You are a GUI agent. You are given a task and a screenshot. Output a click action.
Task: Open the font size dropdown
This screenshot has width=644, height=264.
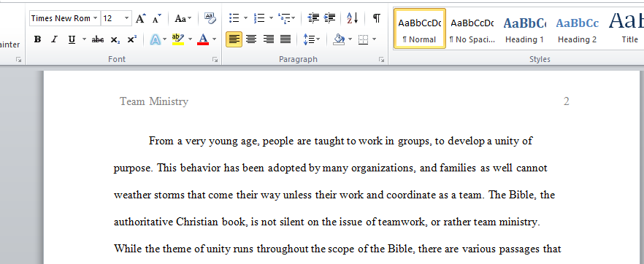tap(126, 18)
